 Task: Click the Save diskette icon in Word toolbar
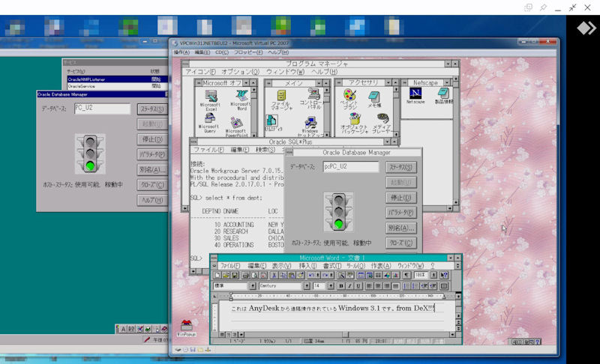pyautogui.click(x=235, y=275)
